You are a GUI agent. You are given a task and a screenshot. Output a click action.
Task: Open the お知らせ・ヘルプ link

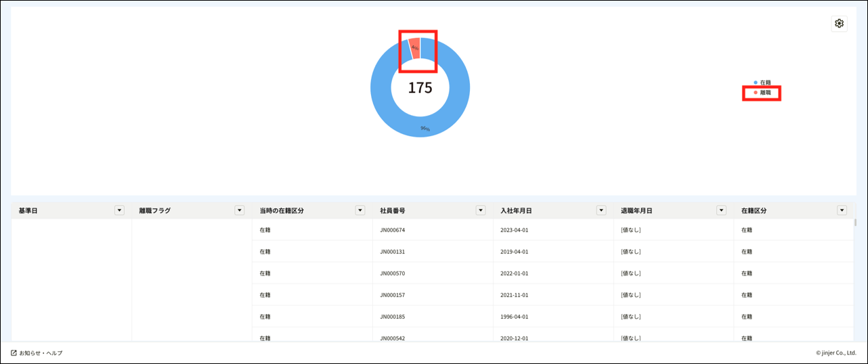click(x=41, y=352)
